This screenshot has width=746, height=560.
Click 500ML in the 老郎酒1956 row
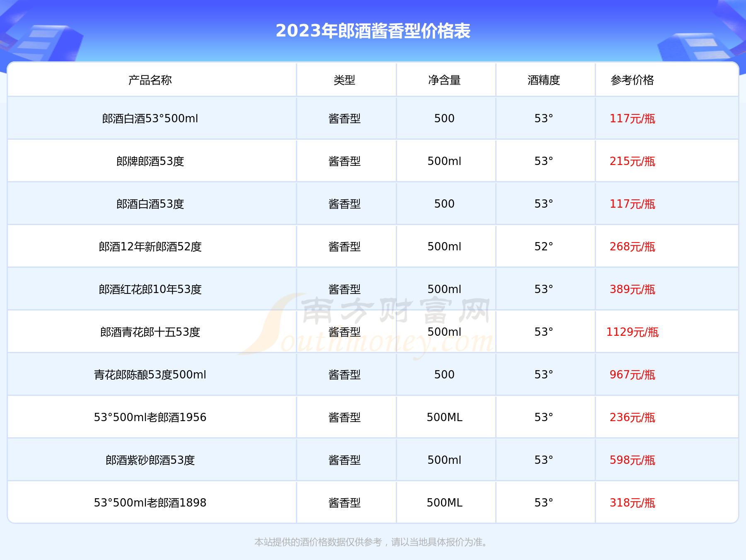tap(444, 417)
